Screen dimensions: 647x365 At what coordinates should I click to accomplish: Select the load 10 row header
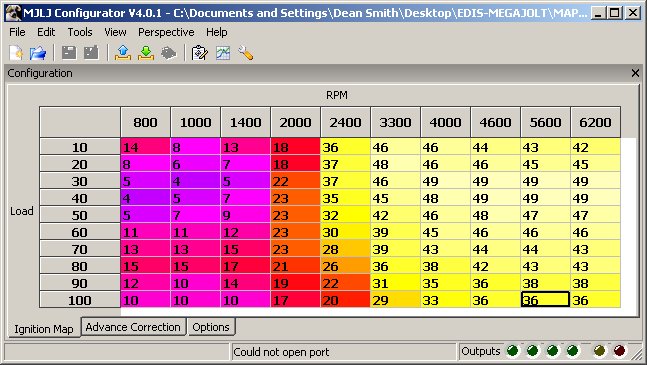[x=80, y=147]
